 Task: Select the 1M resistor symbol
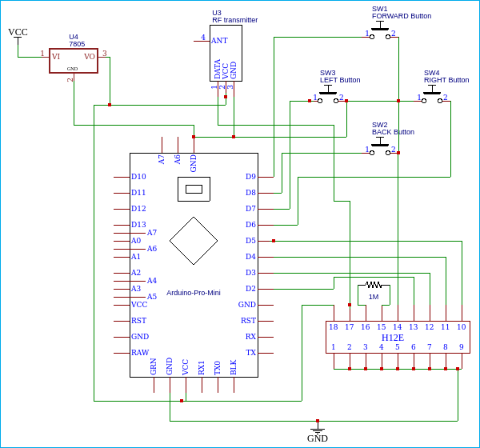coord(374,285)
